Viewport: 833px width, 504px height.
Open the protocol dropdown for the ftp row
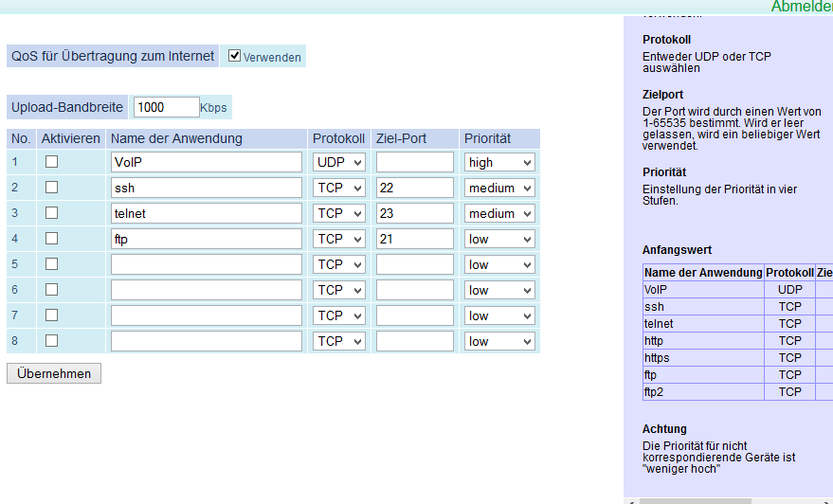(339, 240)
